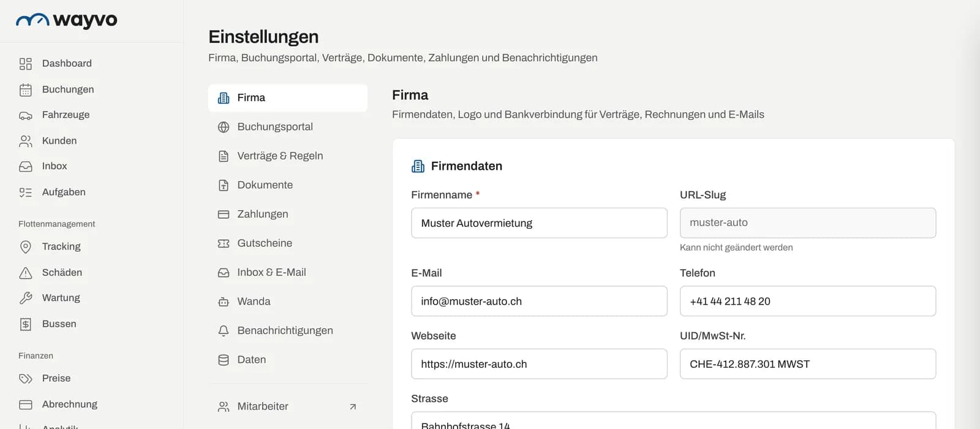The width and height of the screenshot is (980, 429).
Task: Open Zahlungen settings
Action: 288,214
